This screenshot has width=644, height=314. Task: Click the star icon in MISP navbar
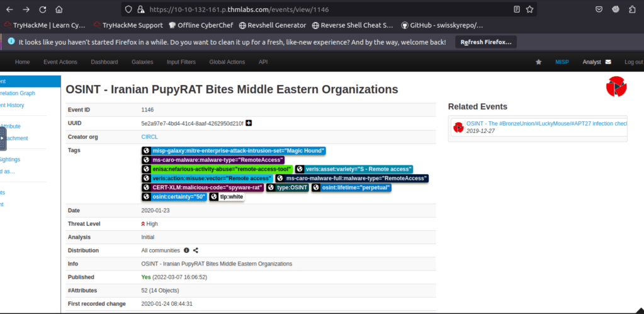click(538, 62)
